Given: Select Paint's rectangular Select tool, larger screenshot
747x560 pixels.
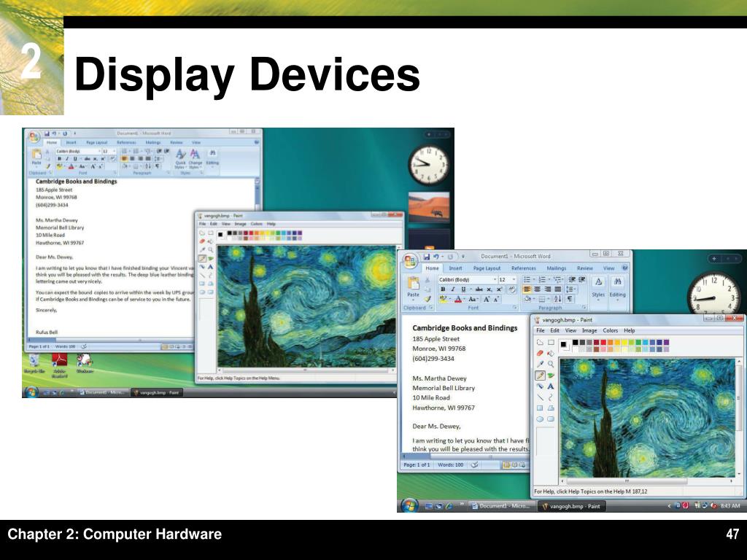Looking at the screenshot, I should [x=551, y=342].
